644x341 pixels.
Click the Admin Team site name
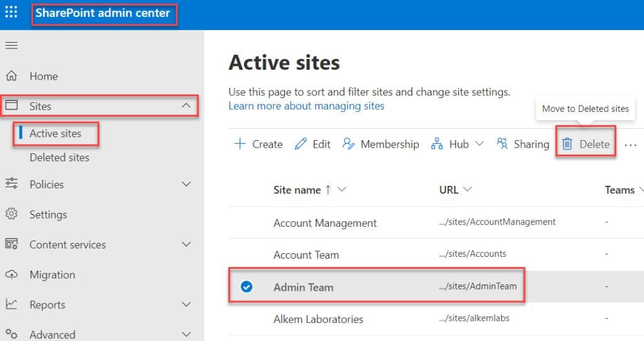[304, 287]
